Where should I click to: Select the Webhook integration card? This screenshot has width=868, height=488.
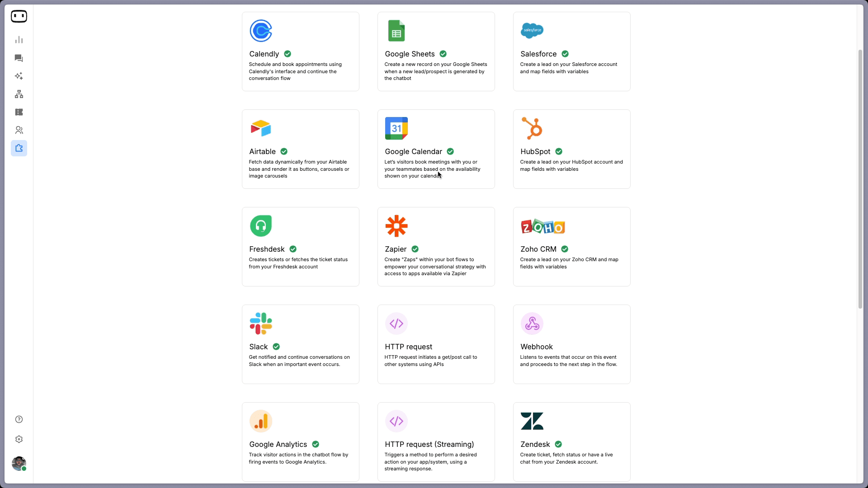click(571, 344)
